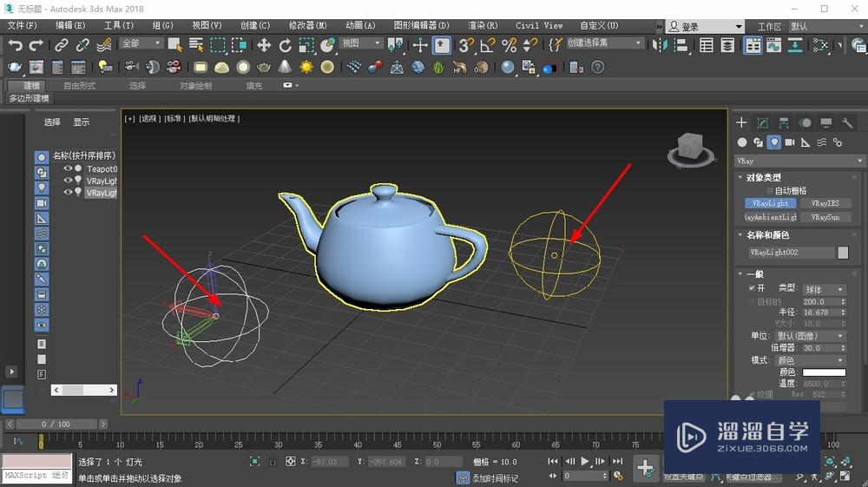Open the 类型 球体 type dropdown
The image size is (868, 487).
[x=825, y=289]
